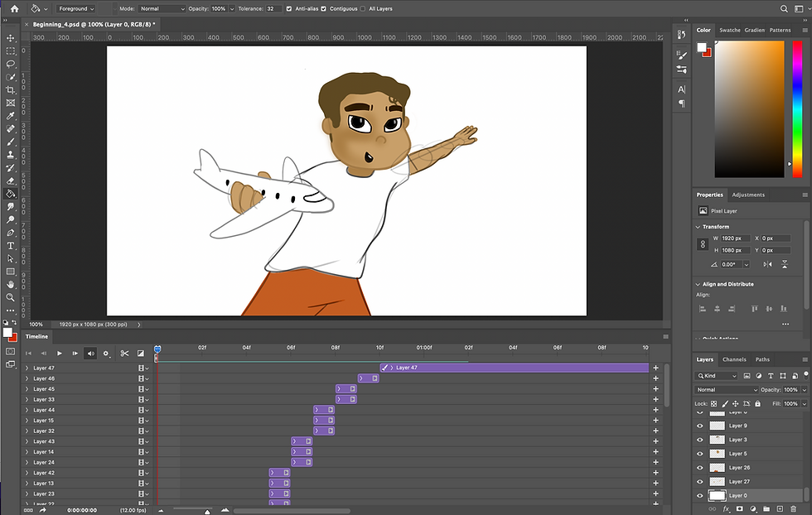Open Foreground fill source dropdown
Image resolution: width=812 pixels, height=515 pixels.
click(x=76, y=9)
